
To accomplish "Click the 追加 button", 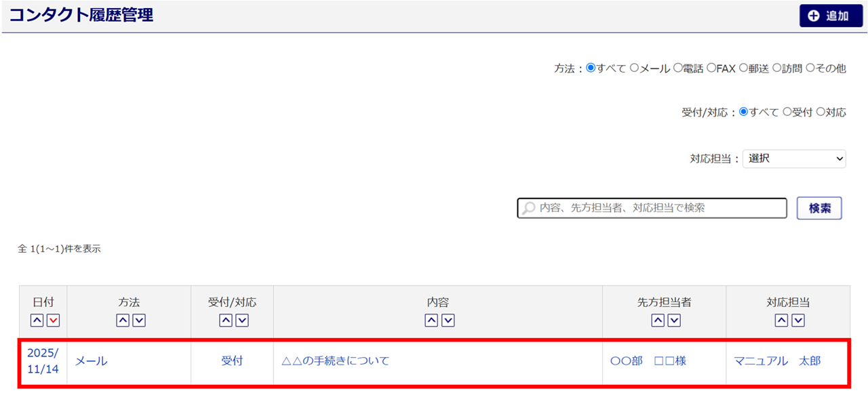I will point(831,16).
